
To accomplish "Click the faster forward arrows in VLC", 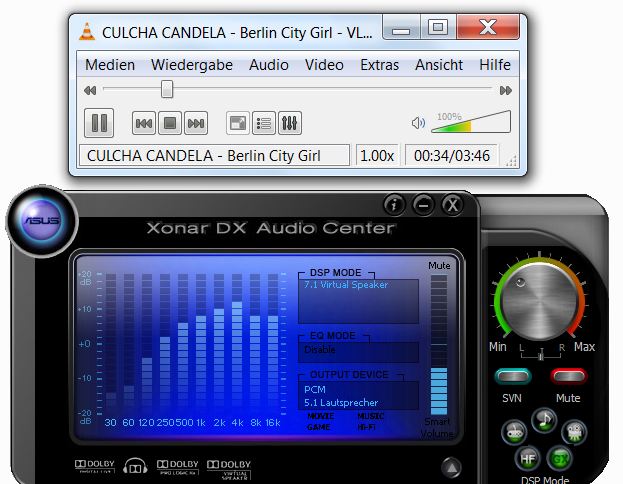I will 505,91.
